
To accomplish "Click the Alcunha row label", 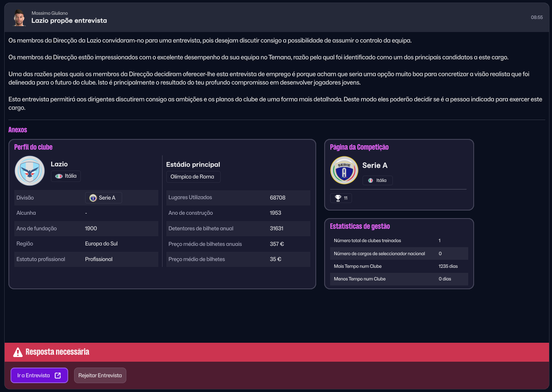I will pyautogui.click(x=26, y=213).
